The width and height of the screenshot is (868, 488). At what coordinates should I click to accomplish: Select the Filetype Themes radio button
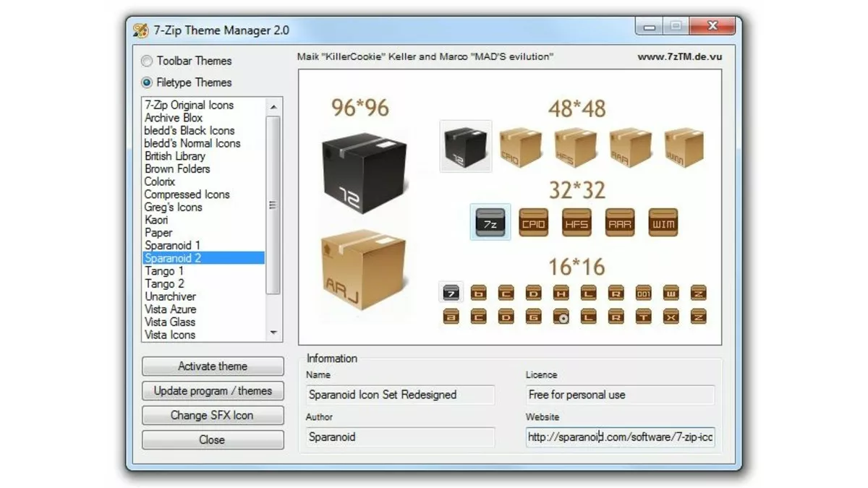147,82
